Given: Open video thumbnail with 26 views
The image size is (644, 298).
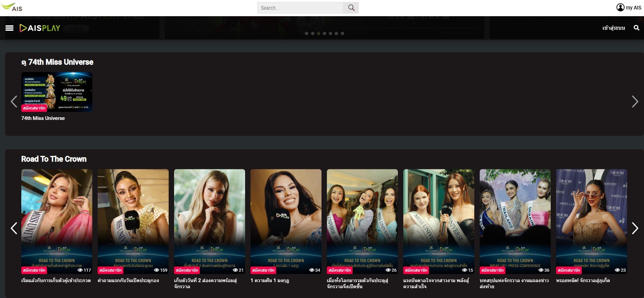Looking at the screenshot, I should pyautogui.click(x=362, y=221).
